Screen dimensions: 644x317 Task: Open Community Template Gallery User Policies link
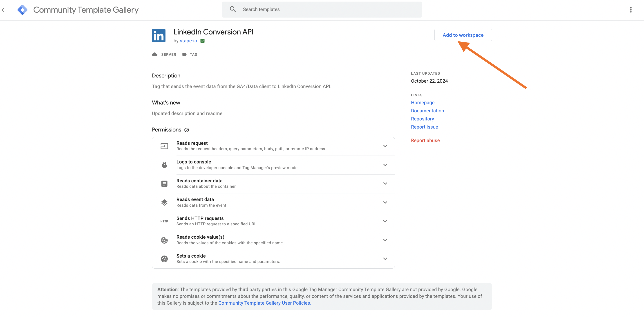point(264,303)
